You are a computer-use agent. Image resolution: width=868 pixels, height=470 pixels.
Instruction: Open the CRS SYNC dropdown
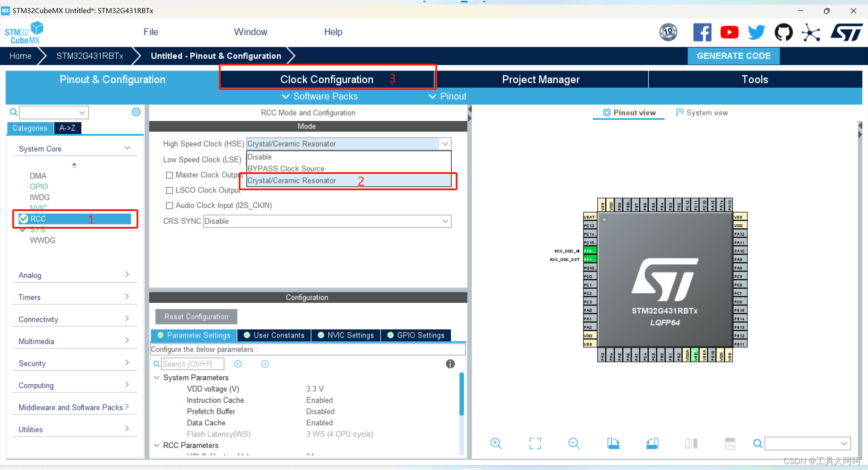[x=327, y=221]
